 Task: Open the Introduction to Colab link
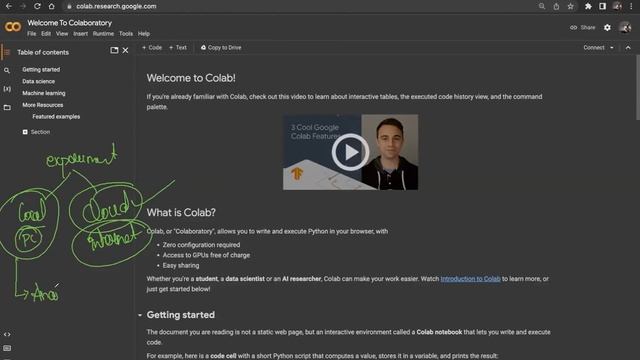point(470,279)
